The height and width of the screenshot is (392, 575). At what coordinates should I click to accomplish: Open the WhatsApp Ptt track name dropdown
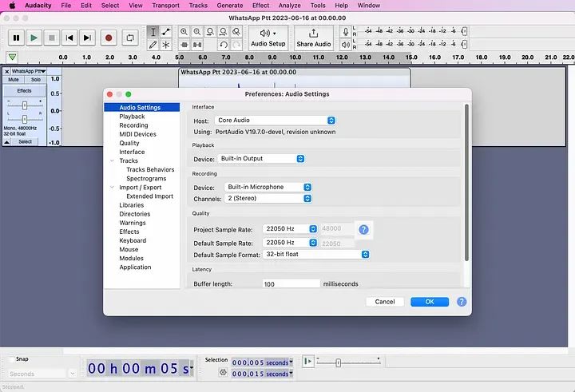29,71
